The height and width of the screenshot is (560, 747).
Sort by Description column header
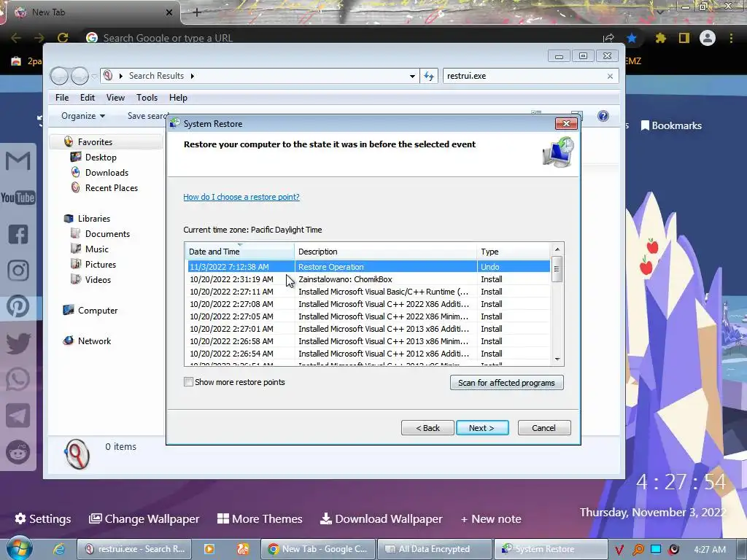coord(386,252)
